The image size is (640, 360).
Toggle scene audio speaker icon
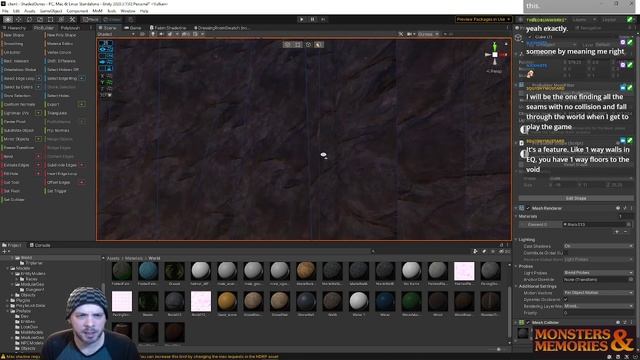point(162,34)
